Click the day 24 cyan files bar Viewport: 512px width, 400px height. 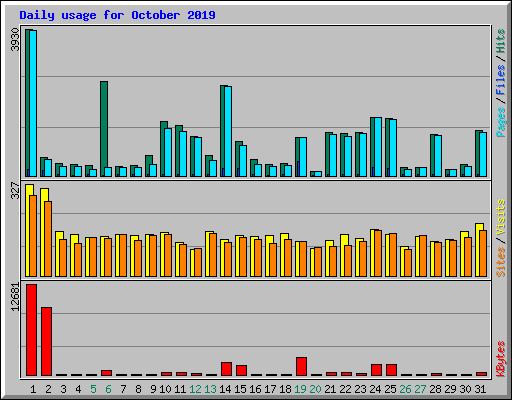(378, 147)
